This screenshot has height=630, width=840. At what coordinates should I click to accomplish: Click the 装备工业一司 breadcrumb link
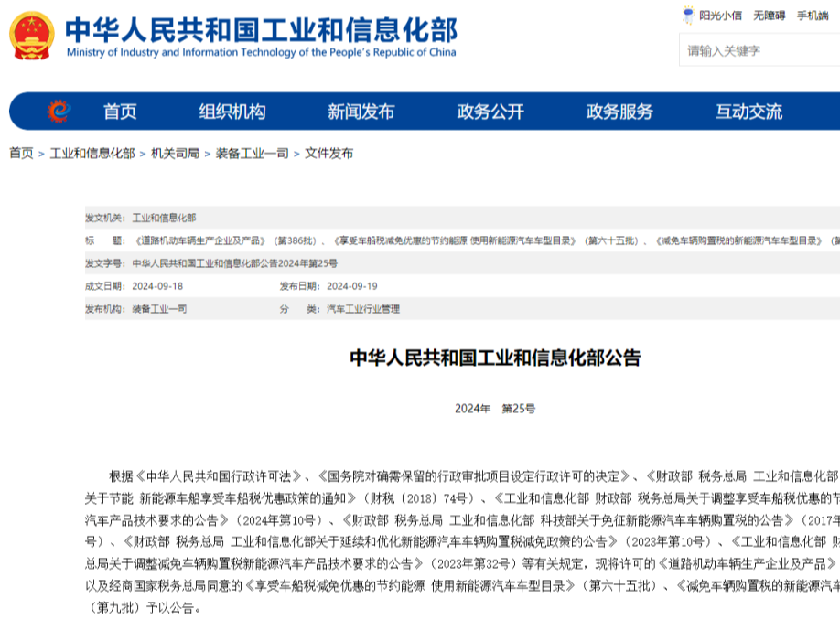pos(253,153)
